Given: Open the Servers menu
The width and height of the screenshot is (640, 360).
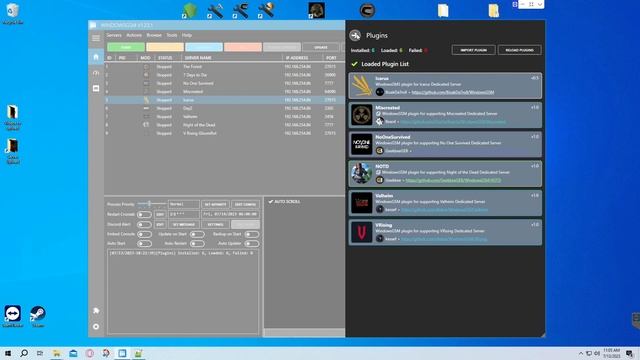Looking at the screenshot, I should pos(114,36).
